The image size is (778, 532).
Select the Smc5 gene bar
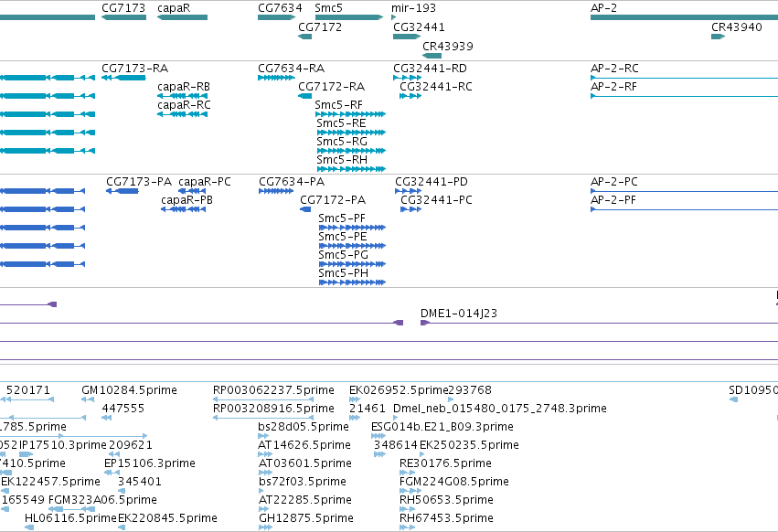349,17
